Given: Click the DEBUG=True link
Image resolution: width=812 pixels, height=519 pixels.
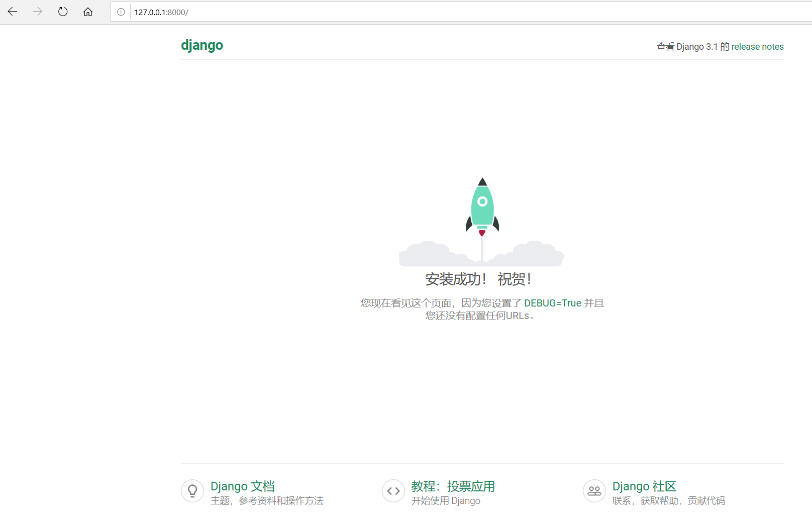Looking at the screenshot, I should (x=552, y=303).
